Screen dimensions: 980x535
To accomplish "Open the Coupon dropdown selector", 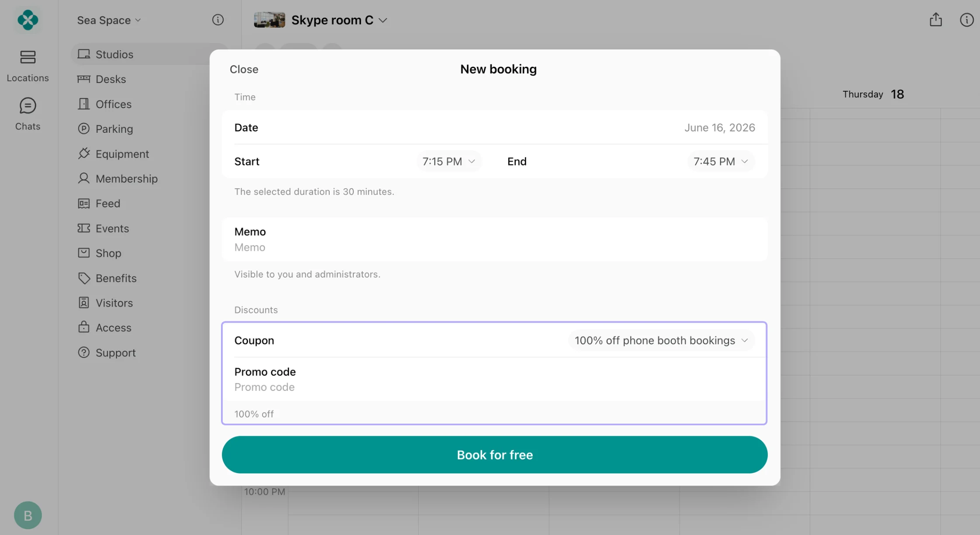I will click(x=661, y=341).
